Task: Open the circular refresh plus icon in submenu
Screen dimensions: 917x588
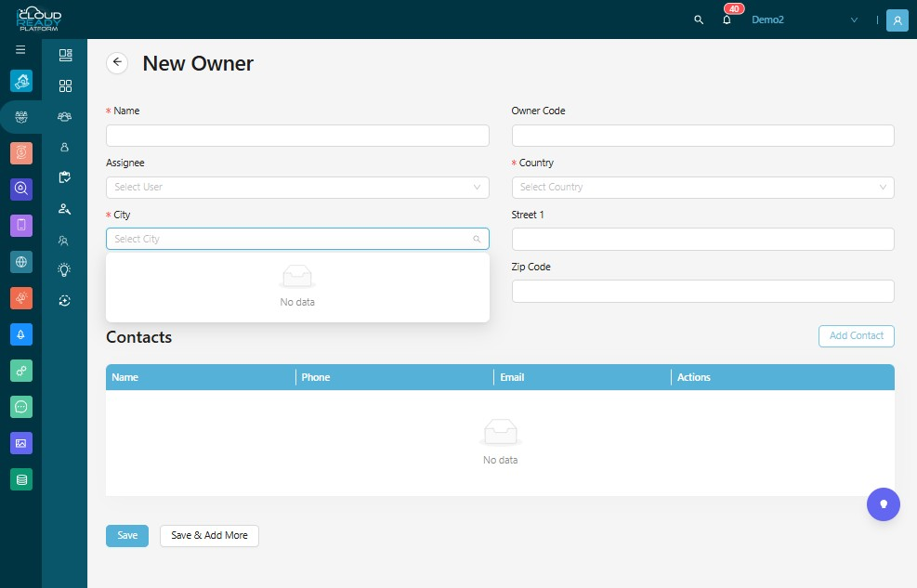Action: point(65,300)
